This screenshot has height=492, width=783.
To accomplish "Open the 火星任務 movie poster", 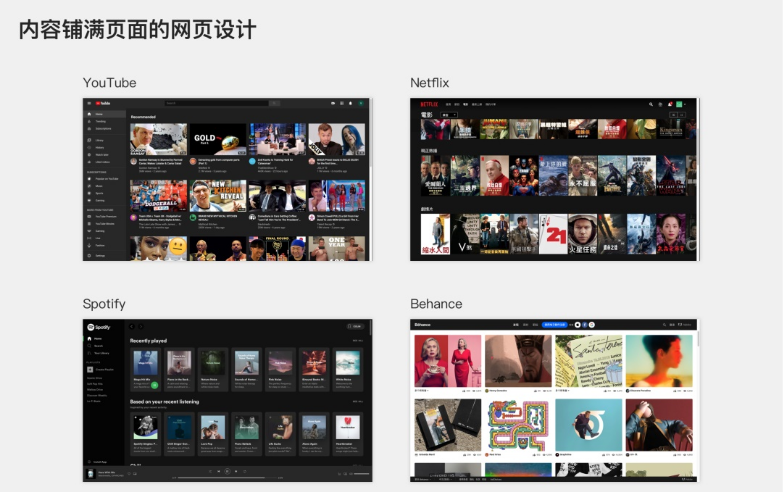I will [x=582, y=234].
